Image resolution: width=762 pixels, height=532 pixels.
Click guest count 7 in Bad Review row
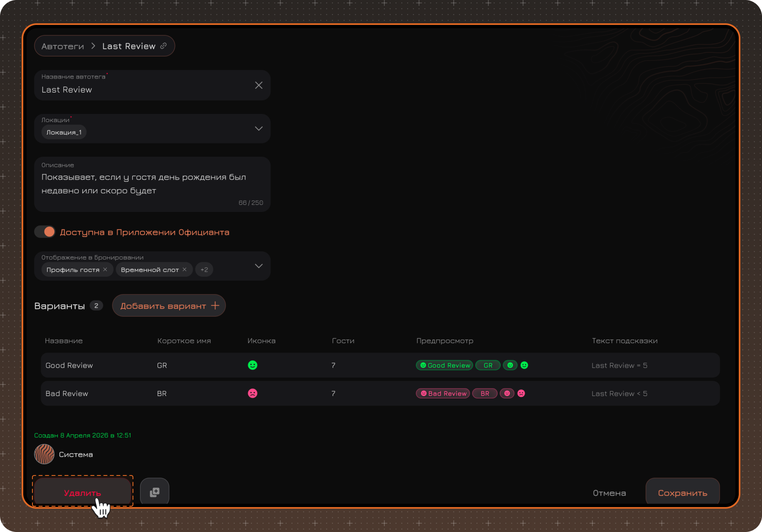click(x=333, y=394)
